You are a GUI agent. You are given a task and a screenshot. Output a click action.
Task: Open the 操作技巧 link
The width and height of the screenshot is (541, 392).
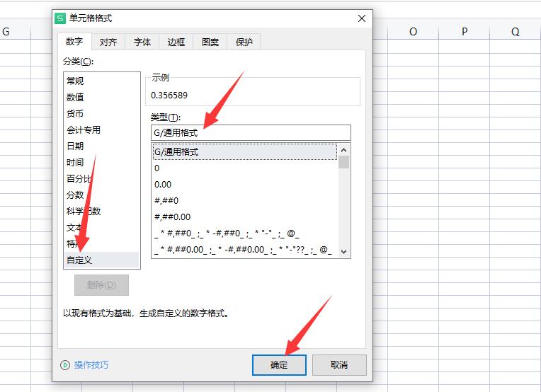pos(92,365)
